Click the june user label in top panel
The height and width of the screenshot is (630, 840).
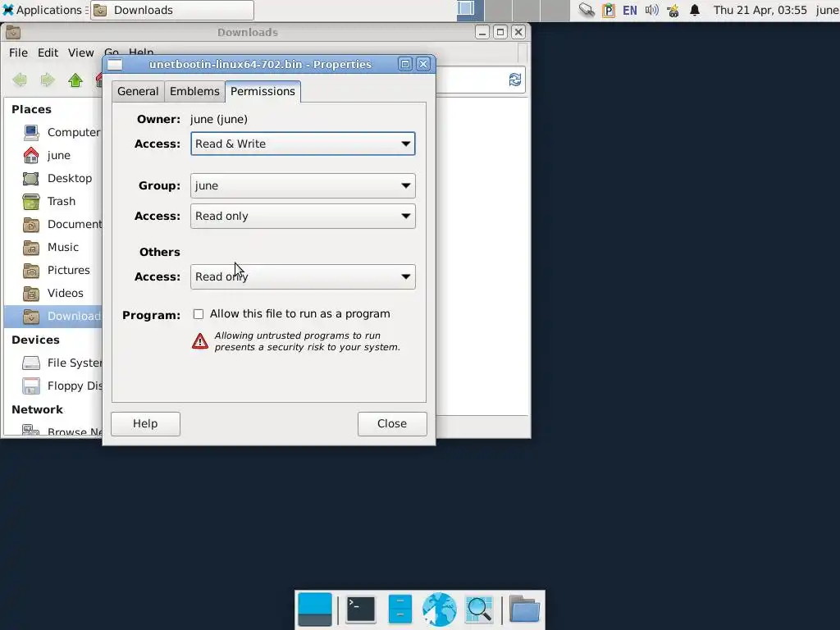click(x=827, y=10)
